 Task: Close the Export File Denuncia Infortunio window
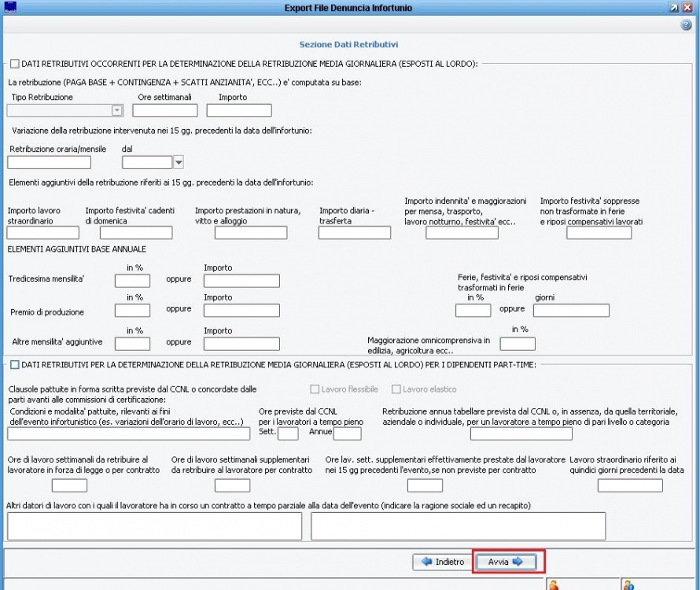tap(689, 7)
